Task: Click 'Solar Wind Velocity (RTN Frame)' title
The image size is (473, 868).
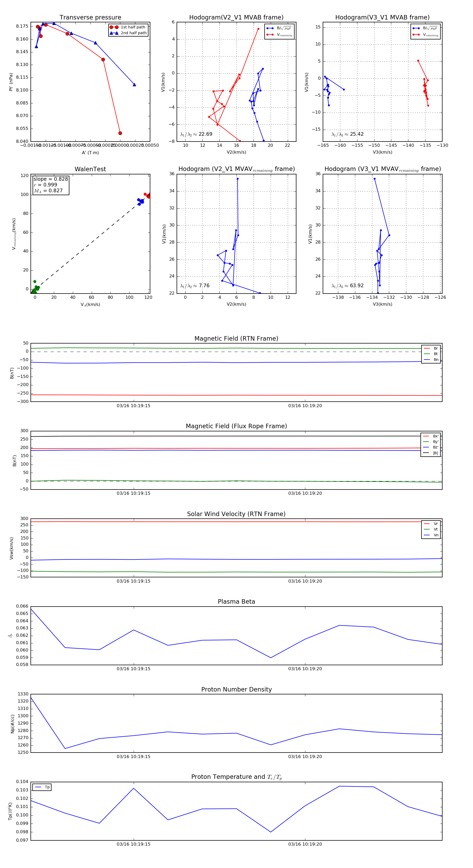Action: click(236, 514)
